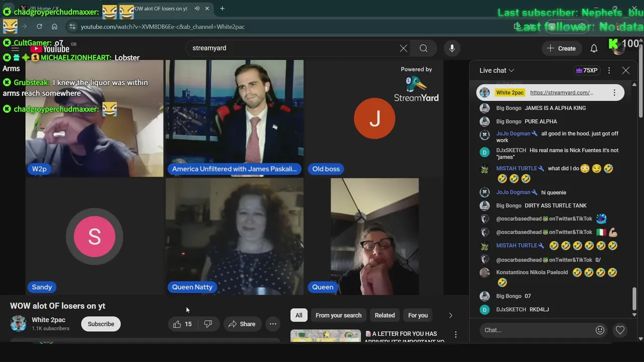Open the 75XP badge
The width and height of the screenshot is (644, 362).
click(587, 70)
